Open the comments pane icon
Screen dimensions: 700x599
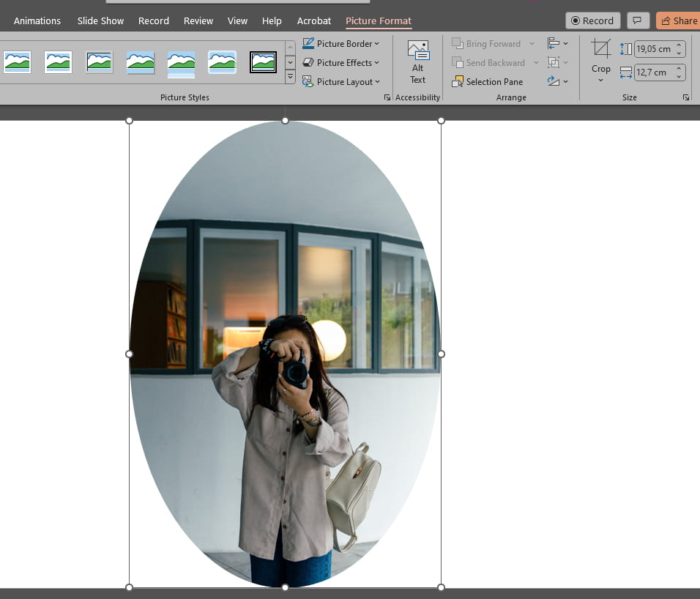coord(637,21)
